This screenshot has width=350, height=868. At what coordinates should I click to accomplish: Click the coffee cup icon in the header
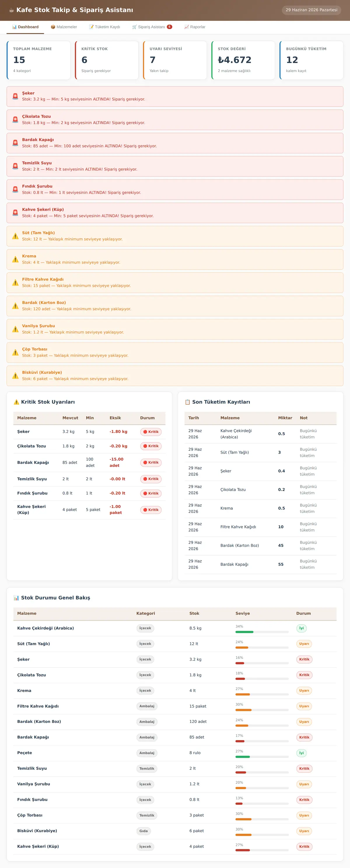coord(11,10)
